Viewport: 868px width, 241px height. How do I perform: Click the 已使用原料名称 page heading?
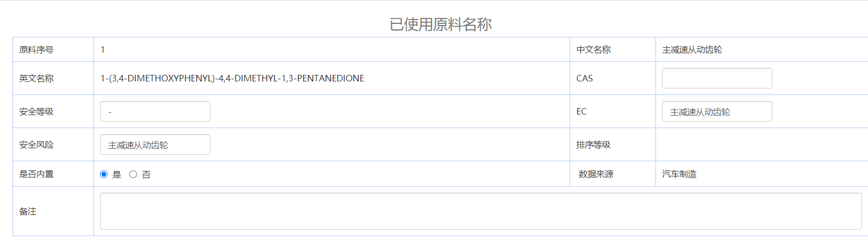point(440,24)
